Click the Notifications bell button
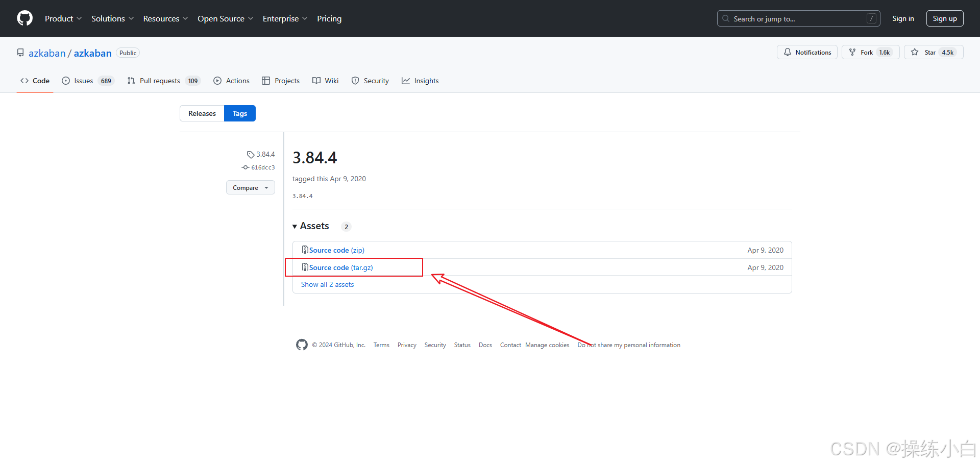The image size is (980, 465). 807,52
